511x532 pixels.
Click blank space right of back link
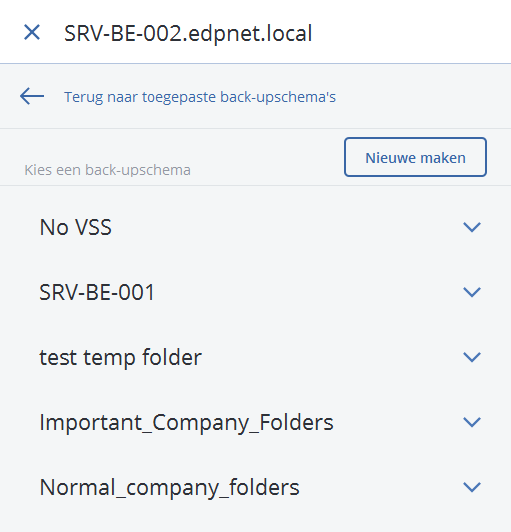(x=421, y=97)
